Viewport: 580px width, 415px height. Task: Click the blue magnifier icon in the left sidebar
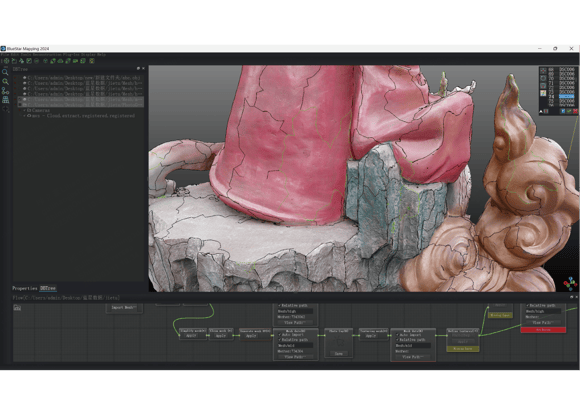point(5,72)
